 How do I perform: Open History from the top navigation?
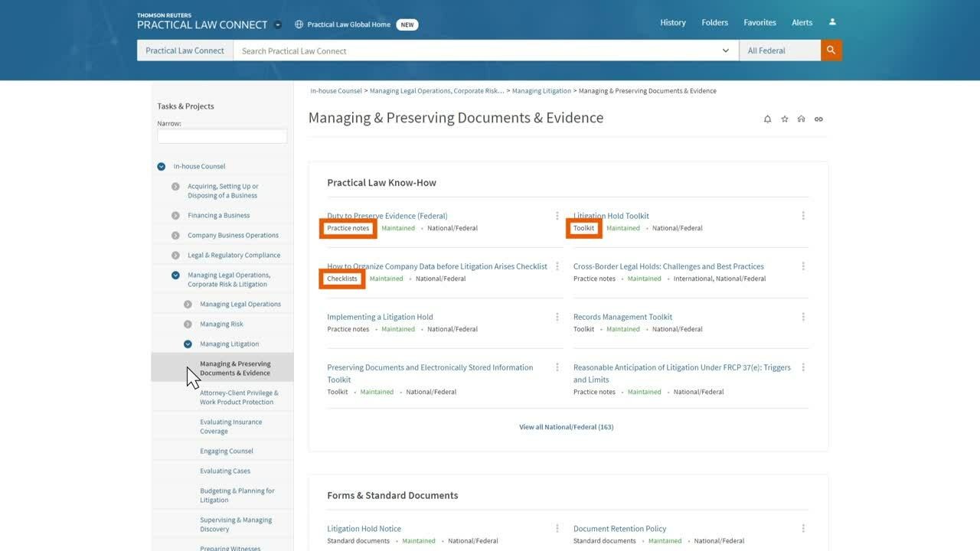[673, 23]
